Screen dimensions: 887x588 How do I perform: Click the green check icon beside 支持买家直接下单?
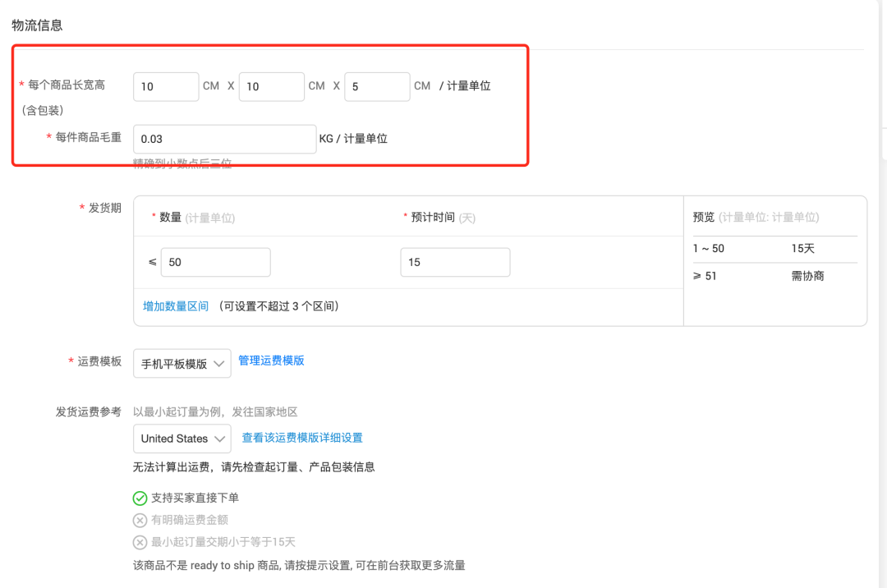140,498
